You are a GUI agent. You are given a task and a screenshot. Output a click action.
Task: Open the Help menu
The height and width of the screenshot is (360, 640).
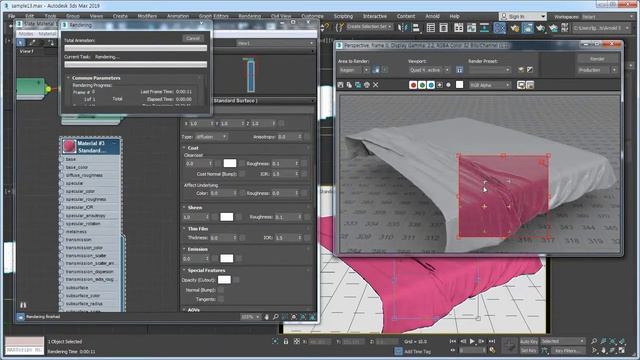tap(454, 16)
